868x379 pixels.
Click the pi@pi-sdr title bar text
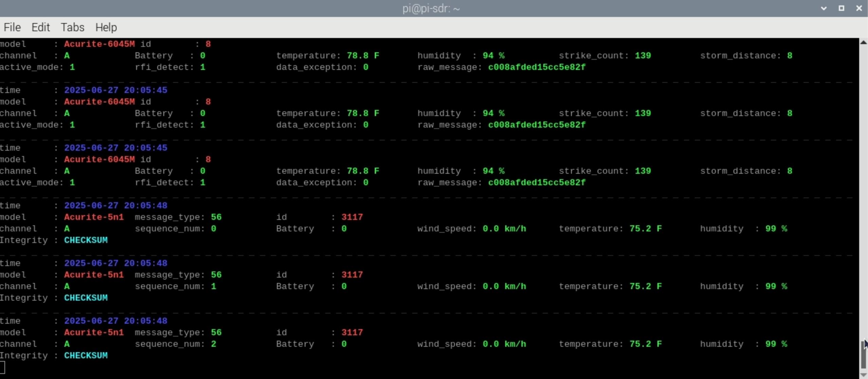point(431,8)
